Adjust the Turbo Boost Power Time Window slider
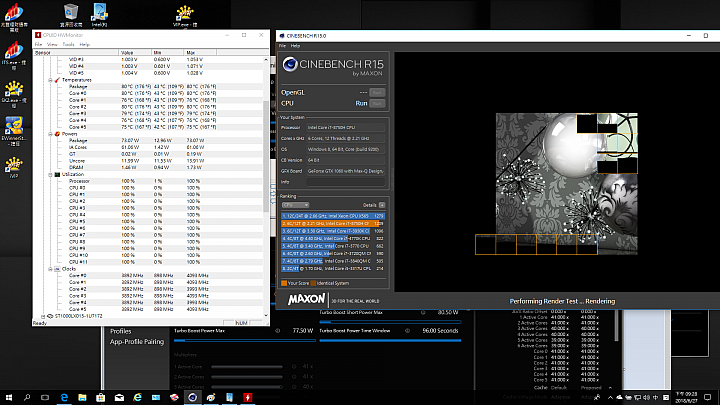This screenshot has height=405, width=720. coord(390,340)
